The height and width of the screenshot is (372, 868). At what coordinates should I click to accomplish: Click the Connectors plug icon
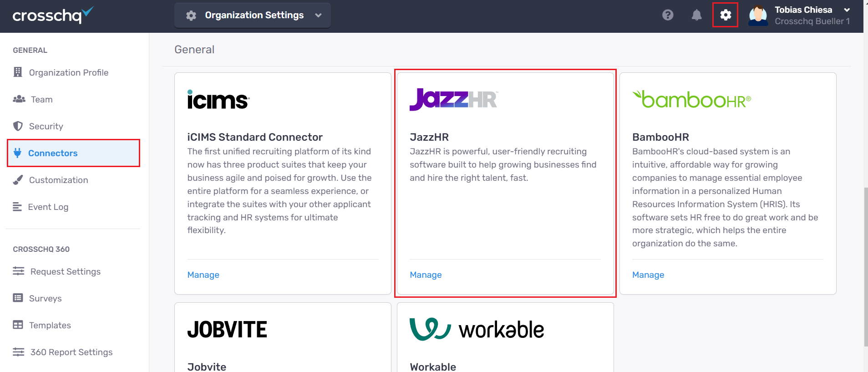pyautogui.click(x=17, y=153)
